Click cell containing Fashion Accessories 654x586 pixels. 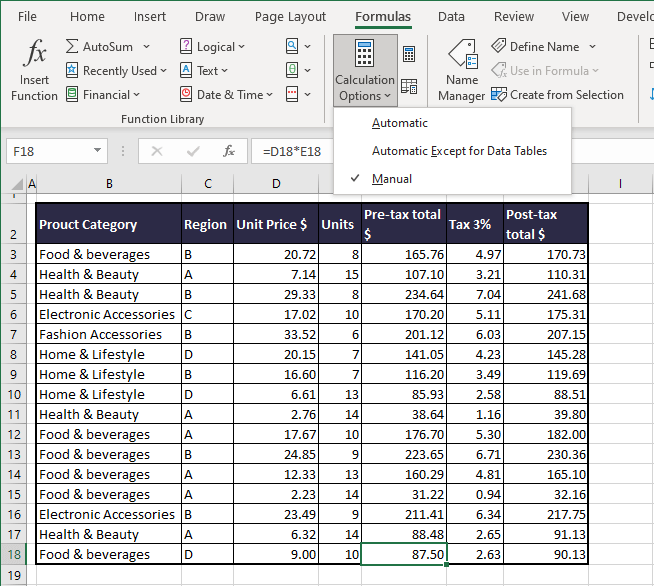(108, 334)
